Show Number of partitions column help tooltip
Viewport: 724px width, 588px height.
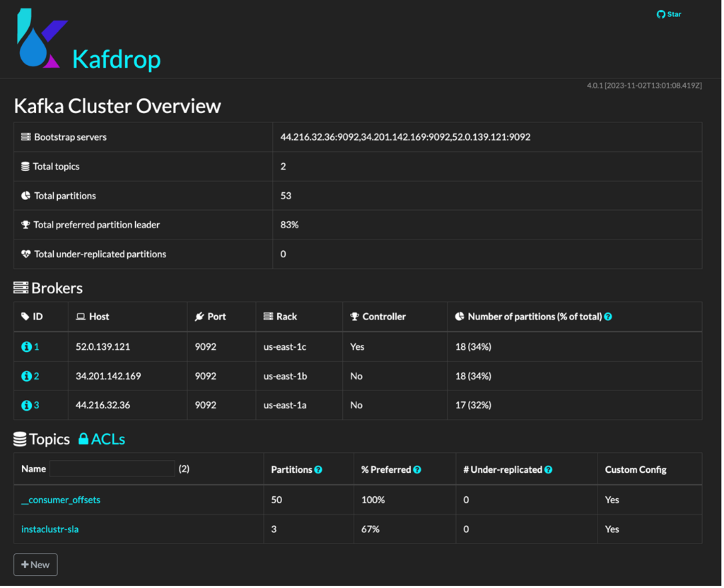coord(608,317)
